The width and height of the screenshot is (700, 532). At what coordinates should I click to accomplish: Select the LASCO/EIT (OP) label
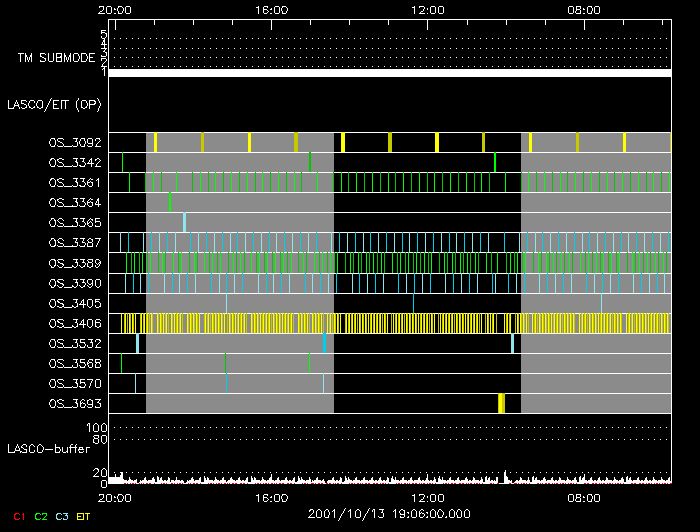pos(54,103)
